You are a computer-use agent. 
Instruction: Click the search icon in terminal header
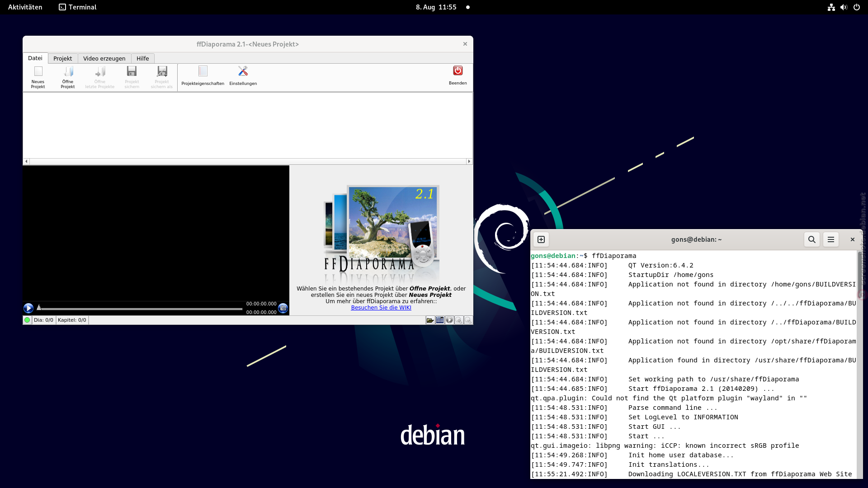click(812, 239)
